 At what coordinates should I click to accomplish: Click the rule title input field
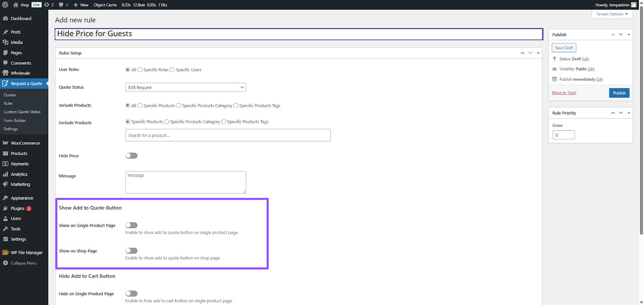pos(299,34)
